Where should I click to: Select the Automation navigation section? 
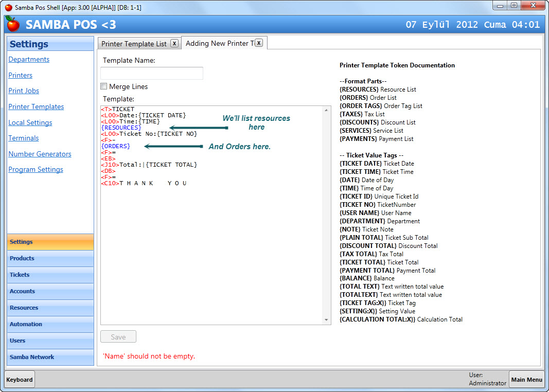coord(50,324)
